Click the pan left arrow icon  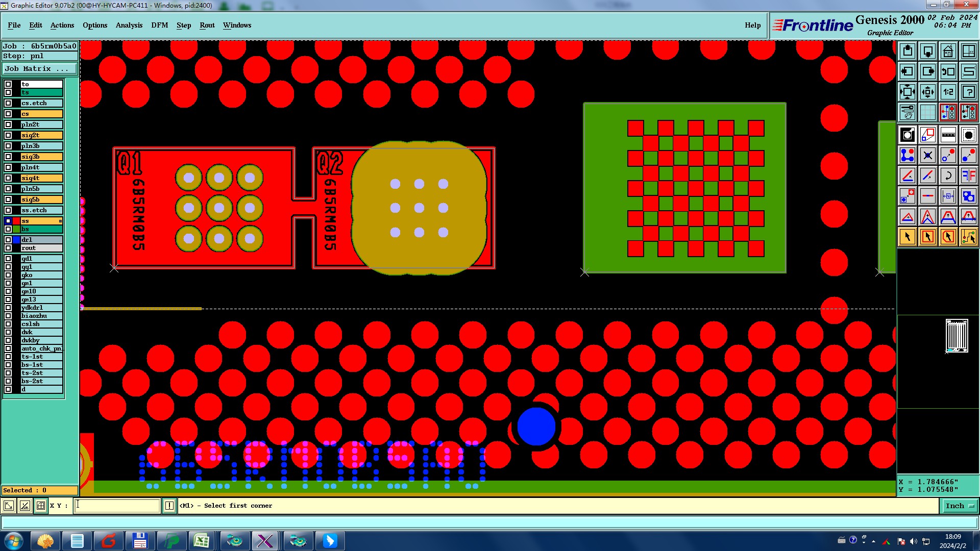point(908,71)
